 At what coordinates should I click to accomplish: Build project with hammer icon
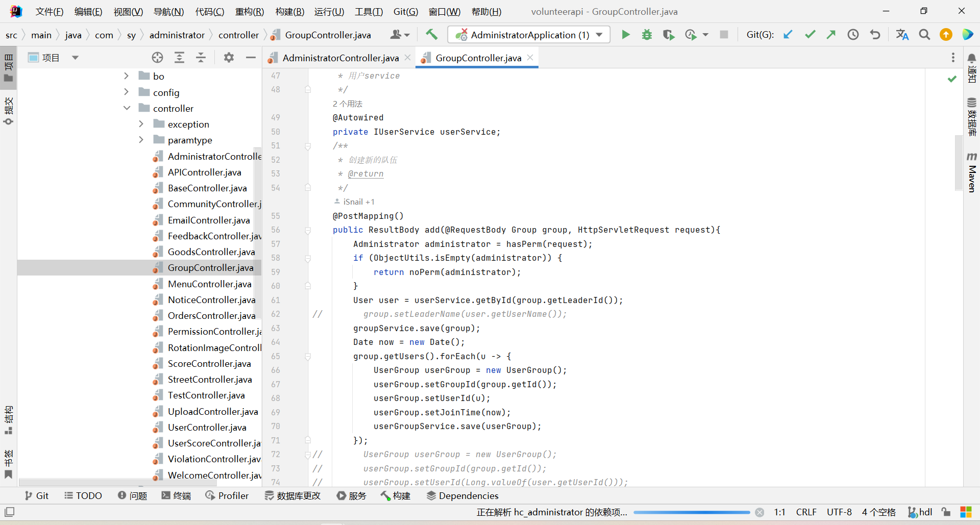pos(432,35)
